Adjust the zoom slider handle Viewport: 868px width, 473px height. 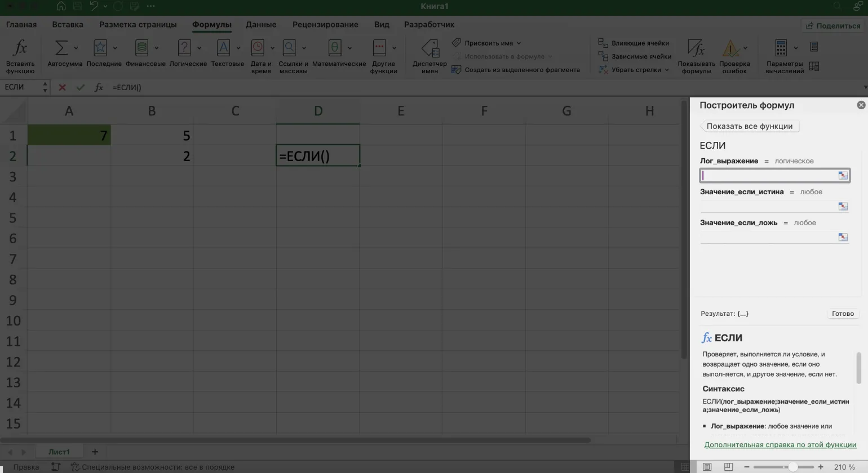793,467
